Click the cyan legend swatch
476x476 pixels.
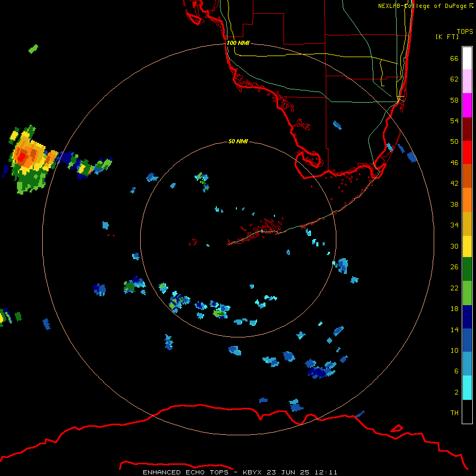click(x=467, y=388)
